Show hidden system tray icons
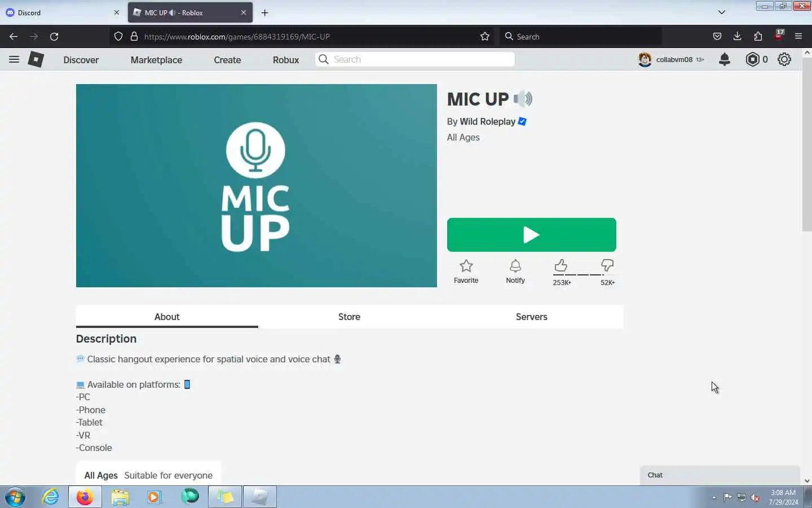Viewport: 812px width, 508px height. click(714, 497)
